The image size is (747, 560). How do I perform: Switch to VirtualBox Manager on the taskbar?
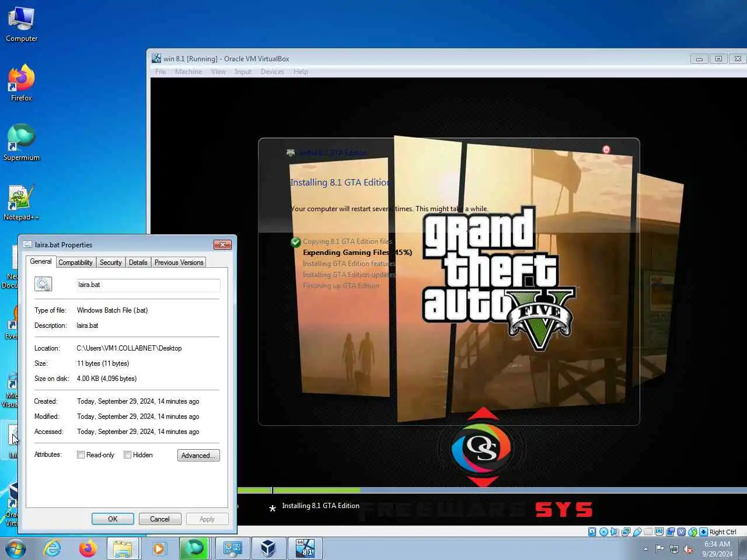(268, 548)
